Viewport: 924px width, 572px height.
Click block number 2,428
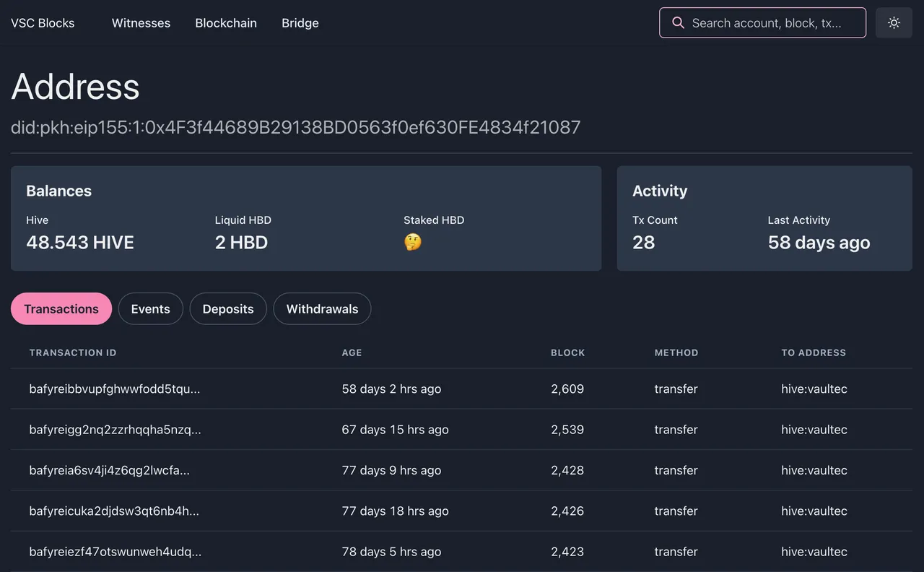567,470
